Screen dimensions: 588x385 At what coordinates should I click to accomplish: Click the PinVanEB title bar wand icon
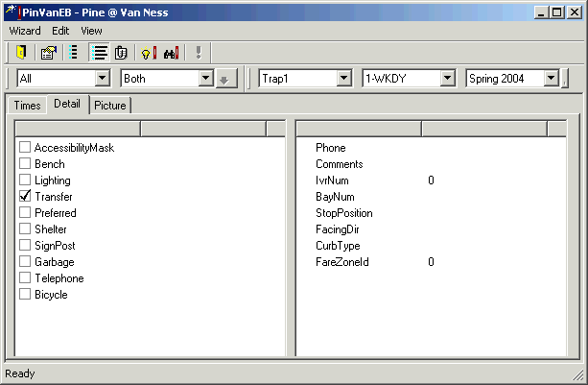[12, 12]
